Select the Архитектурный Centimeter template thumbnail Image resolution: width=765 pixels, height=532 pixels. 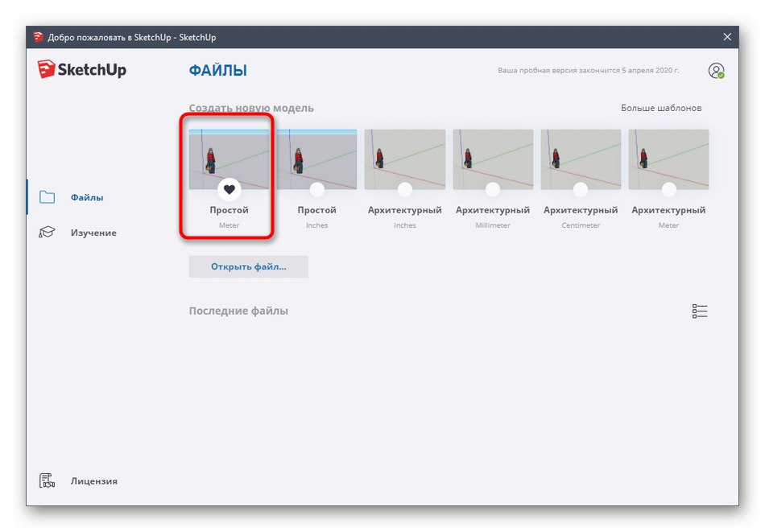(581, 159)
